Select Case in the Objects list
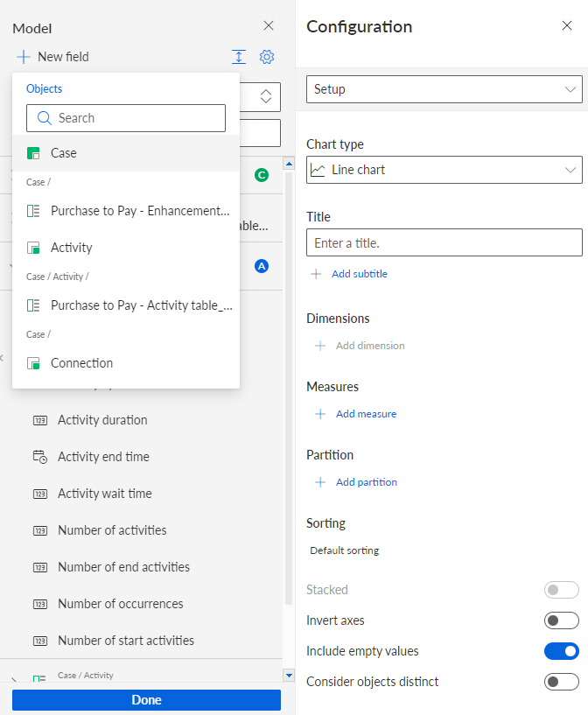 126,153
